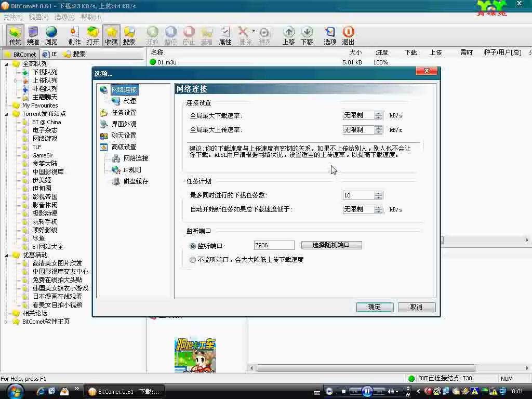Click the 打开 (Open) toolbar icon
The height and width of the screenshot is (399, 532).
click(x=92, y=35)
